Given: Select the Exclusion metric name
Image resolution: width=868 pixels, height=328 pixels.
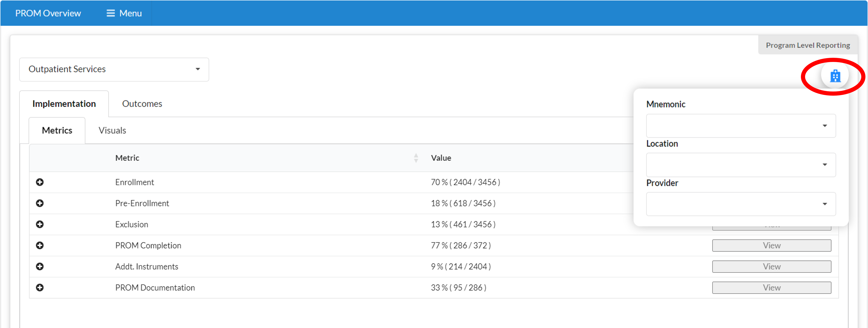Looking at the screenshot, I should pos(131,224).
